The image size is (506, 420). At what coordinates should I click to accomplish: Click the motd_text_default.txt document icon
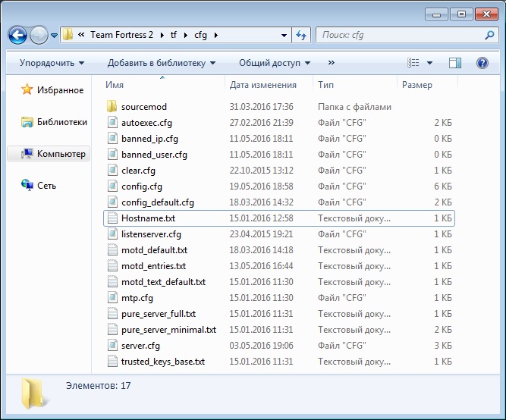(x=112, y=281)
